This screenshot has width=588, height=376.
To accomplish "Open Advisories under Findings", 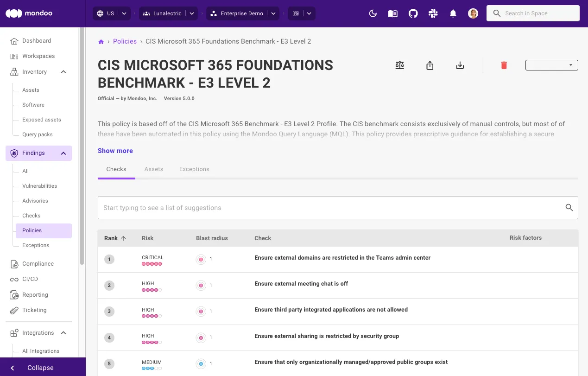I will (35, 201).
